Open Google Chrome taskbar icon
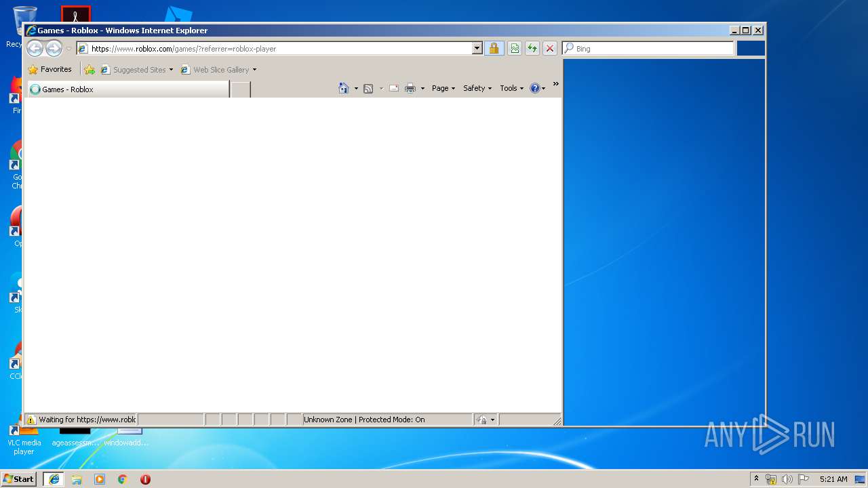Viewport: 868px width, 488px height. [122, 479]
